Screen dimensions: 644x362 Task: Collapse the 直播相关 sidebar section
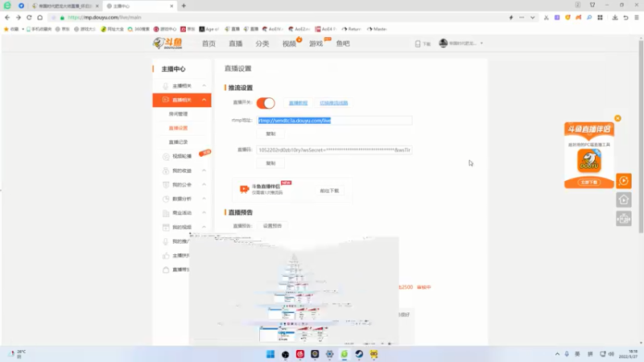tap(204, 100)
